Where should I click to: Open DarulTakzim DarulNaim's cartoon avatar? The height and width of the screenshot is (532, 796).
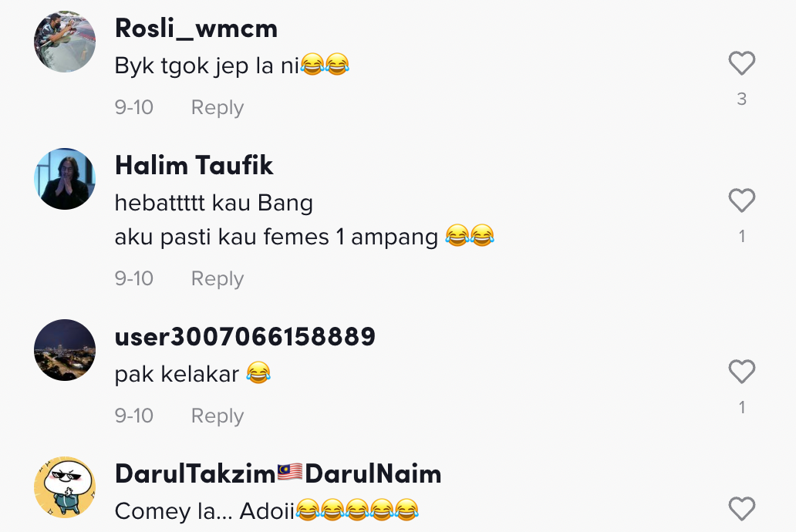(65, 487)
